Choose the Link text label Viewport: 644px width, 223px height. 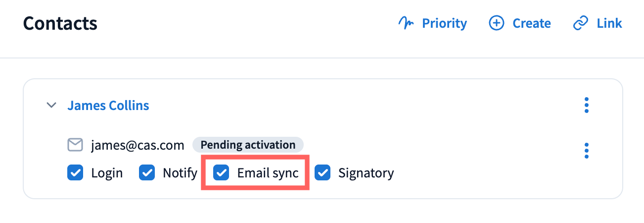pyautogui.click(x=609, y=23)
